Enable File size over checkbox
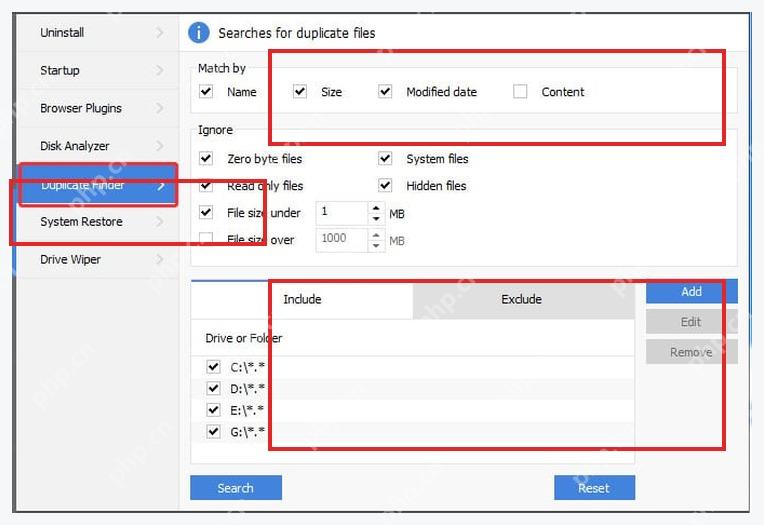This screenshot has height=525, width=764. (206, 239)
